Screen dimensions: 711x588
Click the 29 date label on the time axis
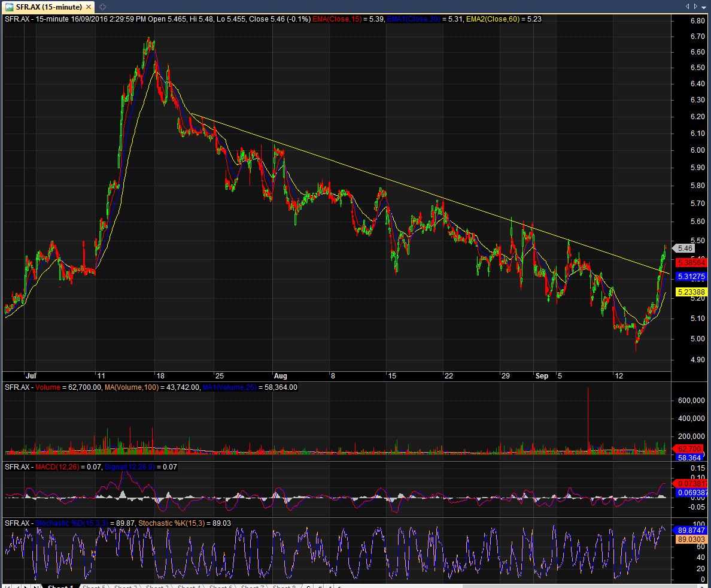506,375
